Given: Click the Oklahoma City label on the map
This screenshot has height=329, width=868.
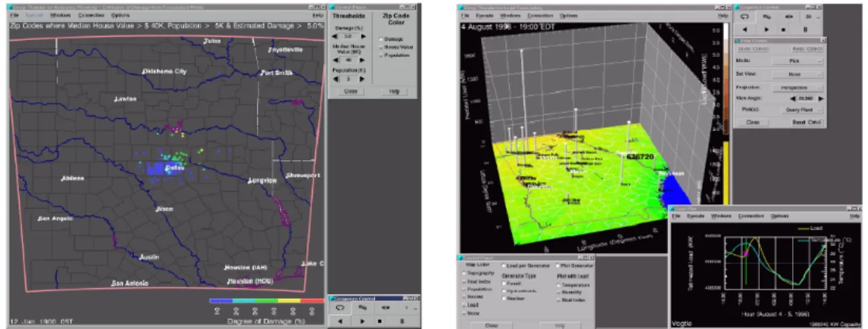Looking at the screenshot, I should pos(164,71).
